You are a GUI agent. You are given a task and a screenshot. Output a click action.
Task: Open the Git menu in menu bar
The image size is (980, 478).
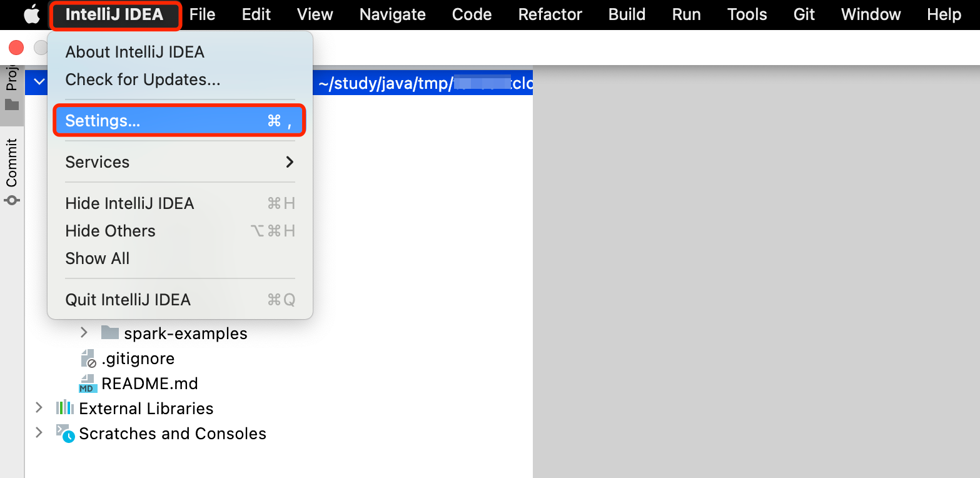pyautogui.click(x=804, y=14)
